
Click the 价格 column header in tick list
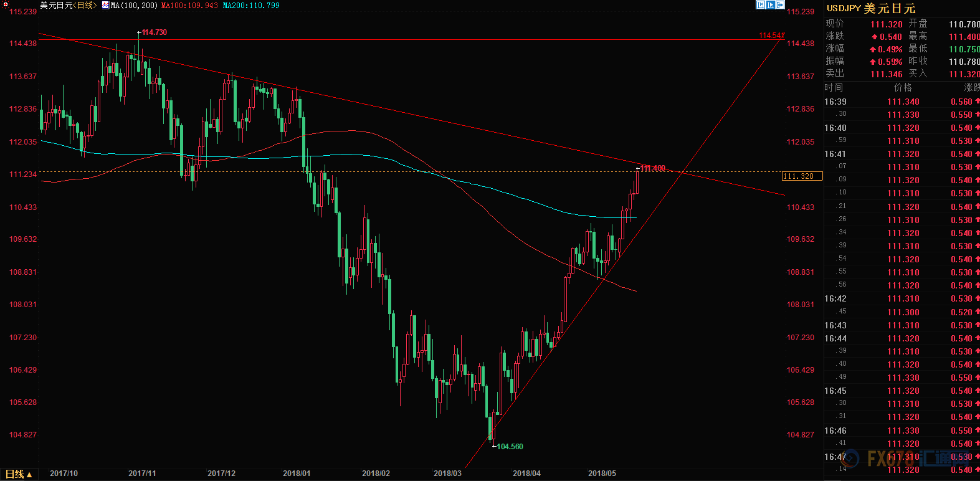903,88
